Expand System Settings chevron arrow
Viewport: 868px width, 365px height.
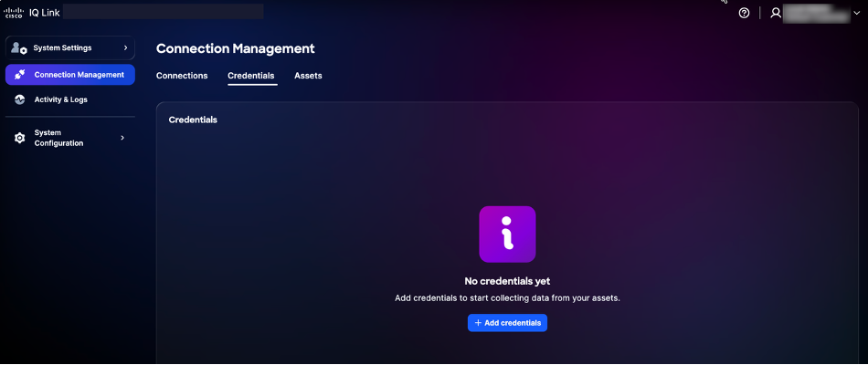pos(126,48)
